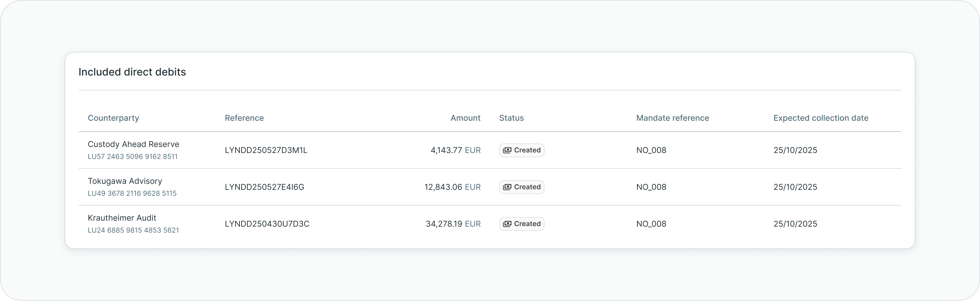Click banknote icon in Tokugawa Advisory status
The image size is (980, 301).
click(507, 187)
